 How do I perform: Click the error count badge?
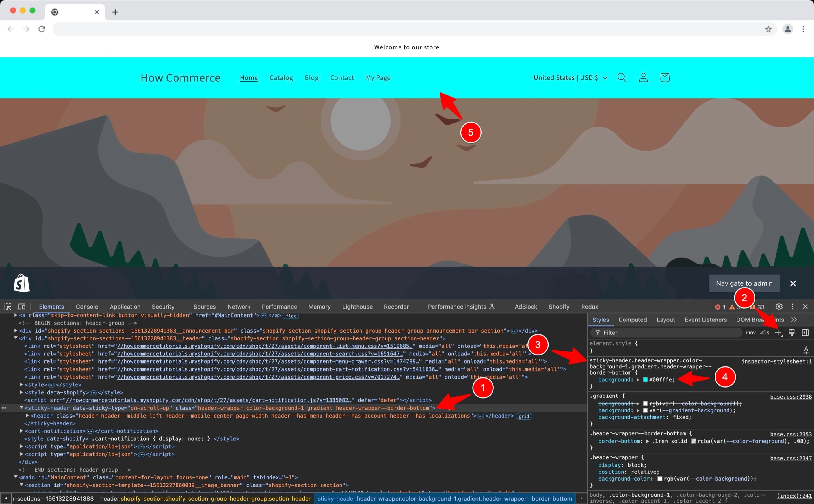pyautogui.click(x=720, y=307)
